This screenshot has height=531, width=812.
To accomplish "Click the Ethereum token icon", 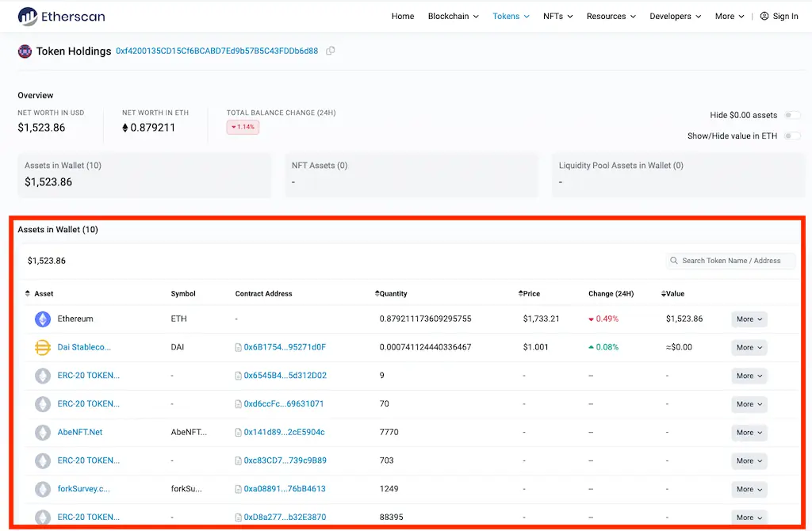I will click(x=43, y=319).
